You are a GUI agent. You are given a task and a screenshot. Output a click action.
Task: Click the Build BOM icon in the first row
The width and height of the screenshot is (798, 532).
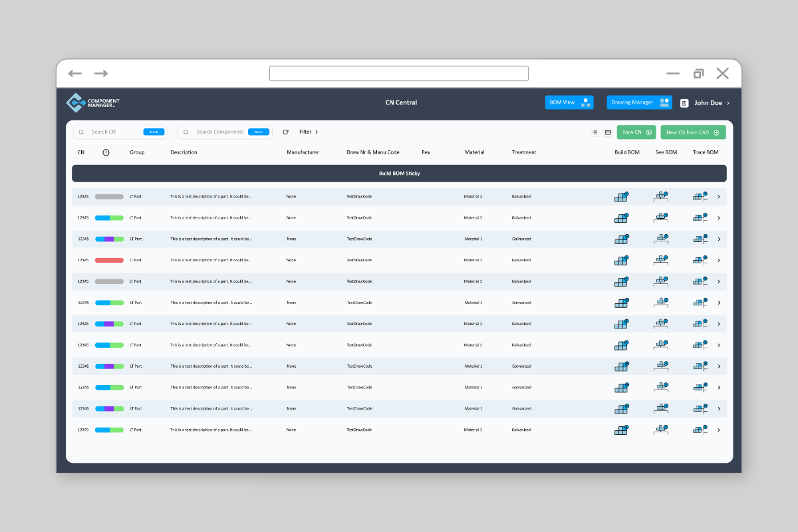coord(621,197)
